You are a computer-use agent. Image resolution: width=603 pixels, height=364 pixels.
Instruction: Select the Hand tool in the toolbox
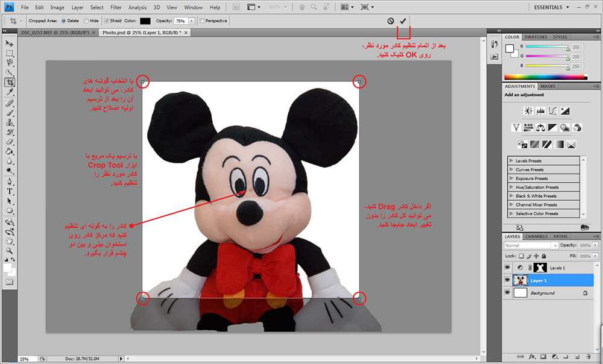[10, 241]
